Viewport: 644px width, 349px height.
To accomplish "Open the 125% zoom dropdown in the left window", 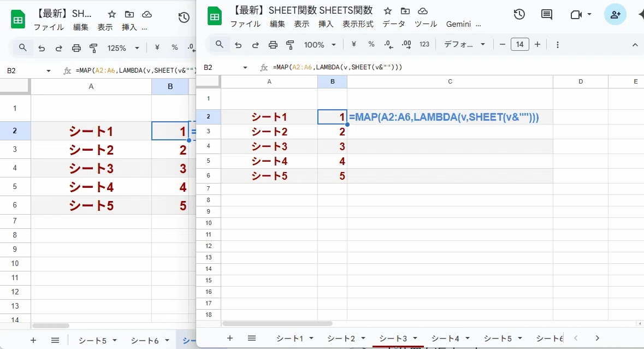I will [x=123, y=48].
